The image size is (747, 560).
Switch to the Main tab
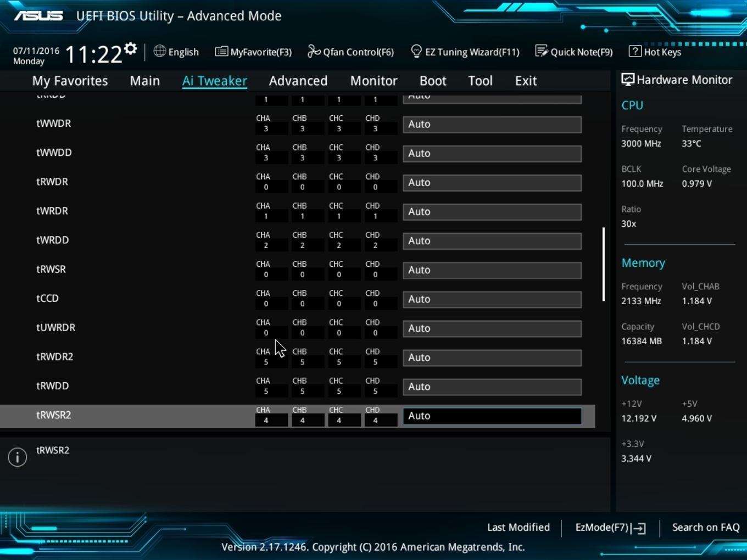[x=145, y=81]
